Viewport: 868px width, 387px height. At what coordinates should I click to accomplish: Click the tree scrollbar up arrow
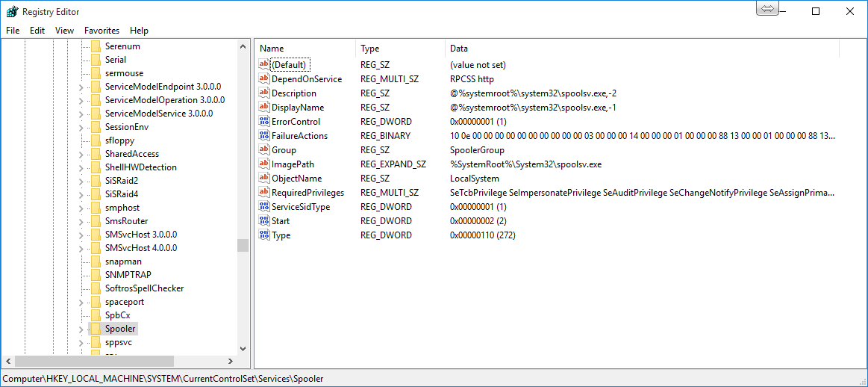pyautogui.click(x=243, y=46)
